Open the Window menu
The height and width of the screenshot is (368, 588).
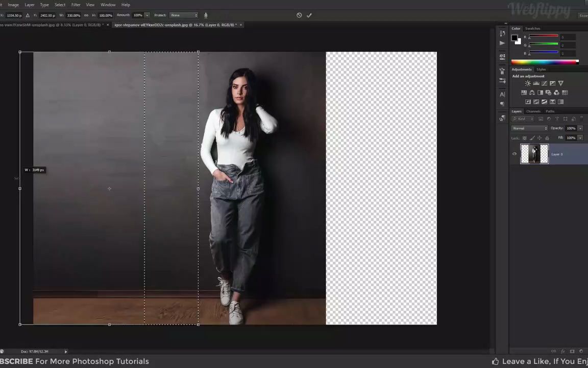(108, 5)
